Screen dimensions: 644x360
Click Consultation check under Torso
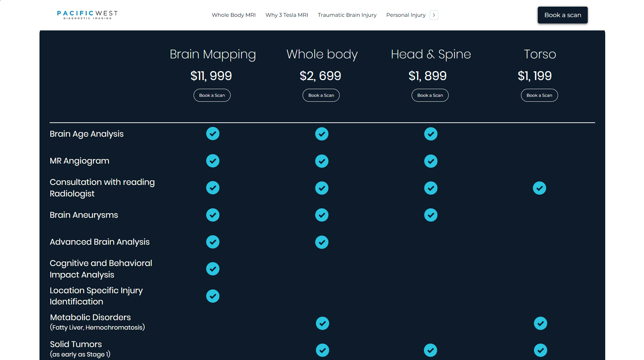point(540,188)
